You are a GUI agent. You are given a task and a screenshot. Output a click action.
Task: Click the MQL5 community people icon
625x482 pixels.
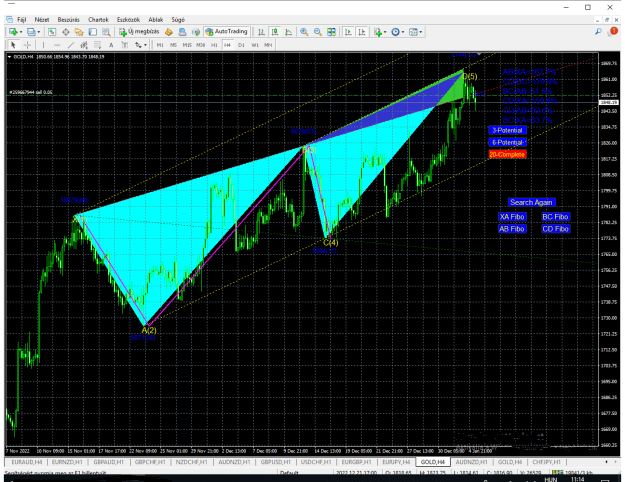click(x=182, y=32)
